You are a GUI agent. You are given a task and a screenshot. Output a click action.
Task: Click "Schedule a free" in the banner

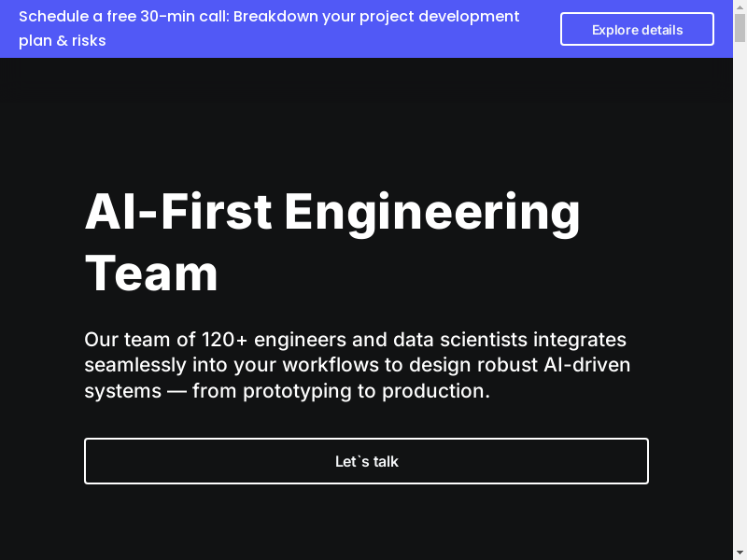coord(77,17)
